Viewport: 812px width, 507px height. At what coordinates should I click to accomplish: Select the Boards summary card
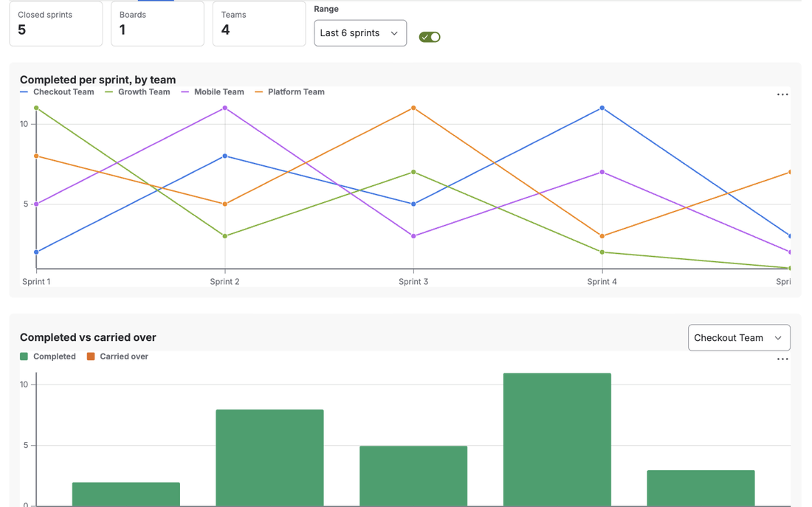coord(157,24)
